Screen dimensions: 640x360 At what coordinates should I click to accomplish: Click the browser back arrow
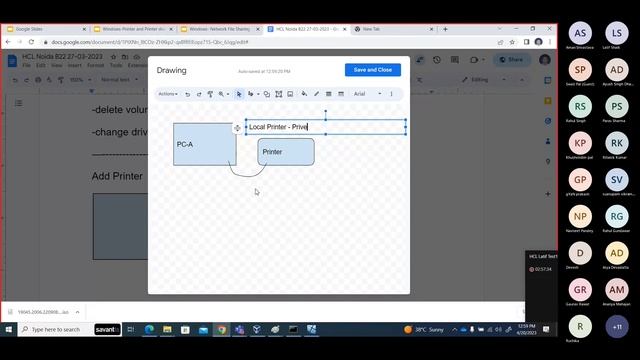8,42
